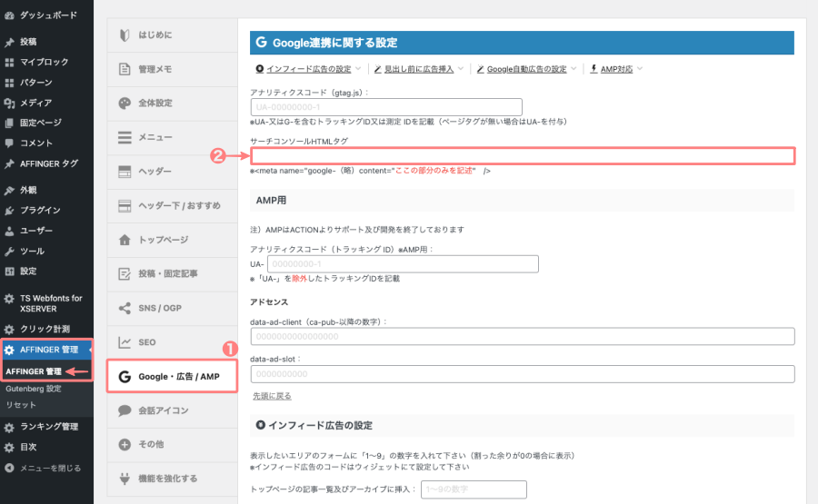Focus the data-ad-slot input field
The height and width of the screenshot is (504, 818).
(x=523, y=374)
